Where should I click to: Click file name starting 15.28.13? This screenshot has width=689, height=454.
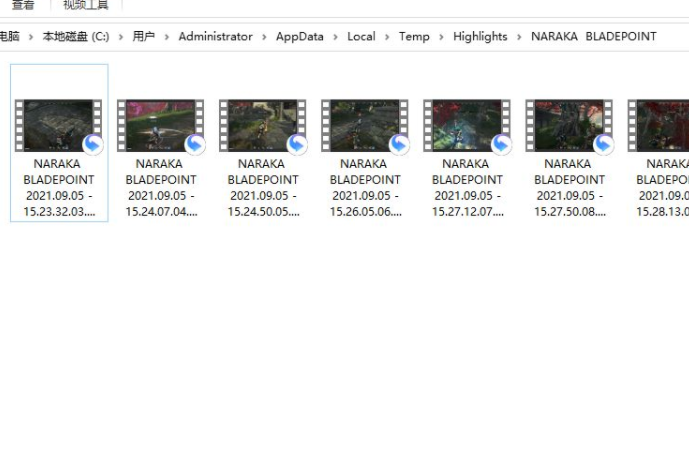click(x=662, y=188)
